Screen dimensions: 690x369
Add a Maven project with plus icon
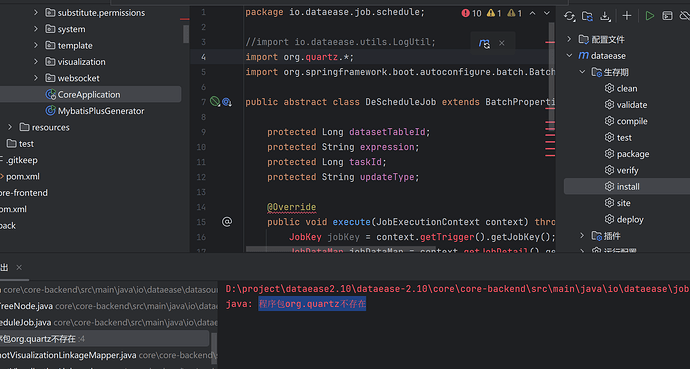627,16
